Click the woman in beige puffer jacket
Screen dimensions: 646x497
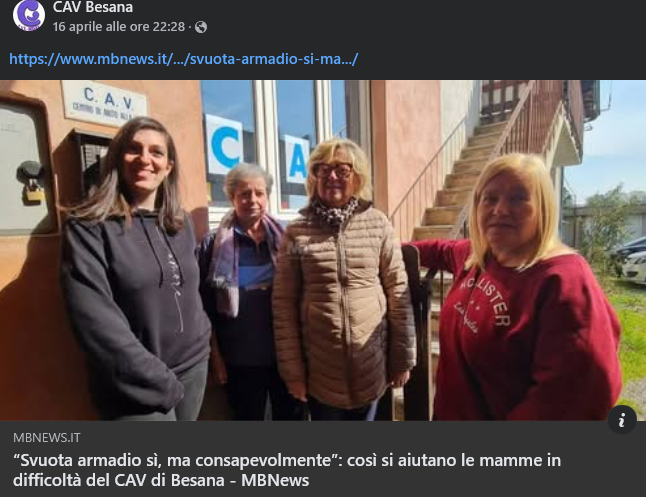click(x=342, y=280)
